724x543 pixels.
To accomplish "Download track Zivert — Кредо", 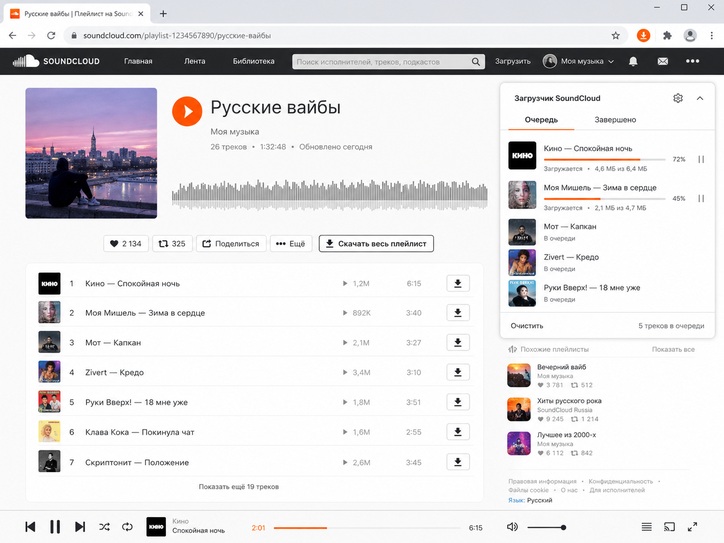I will 458,372.
